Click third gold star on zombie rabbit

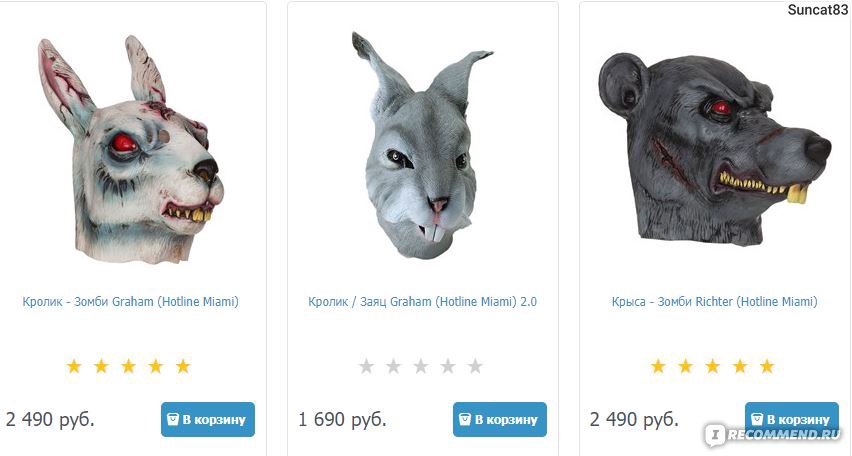(x=128, y=366)
